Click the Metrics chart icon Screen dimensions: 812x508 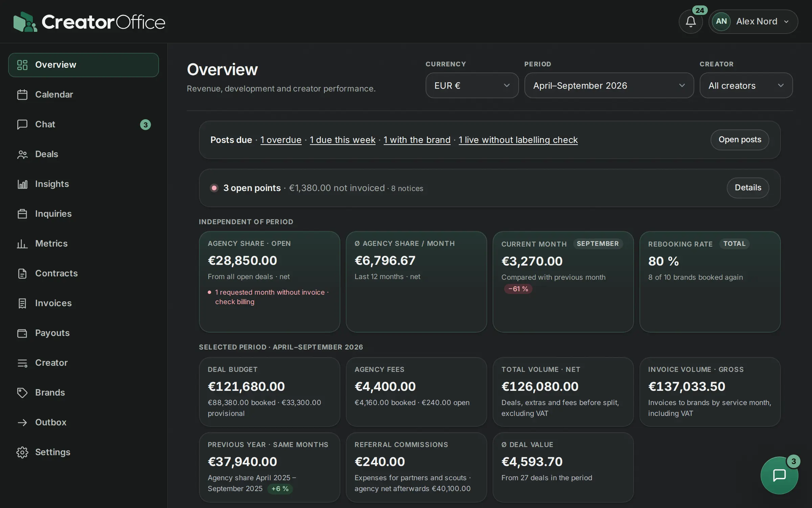(22, 244)
